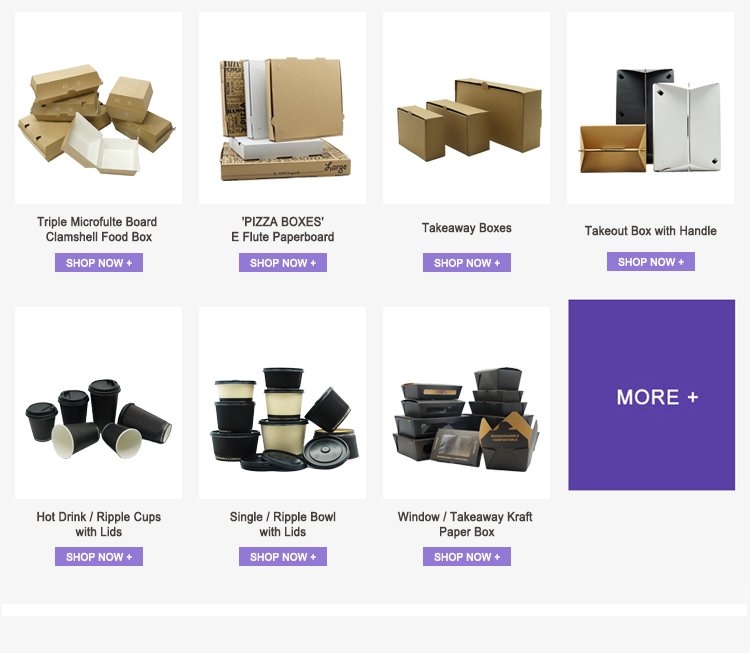Open the Triple Microfulte Board Clamshell Food Box title

click(98, 229)
